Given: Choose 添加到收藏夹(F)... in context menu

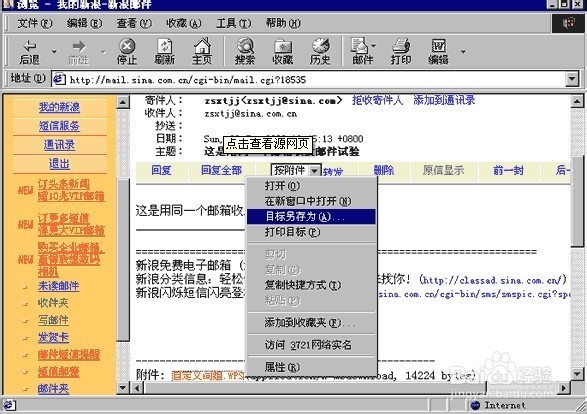Looking at the screenshot, I should 311,322.
